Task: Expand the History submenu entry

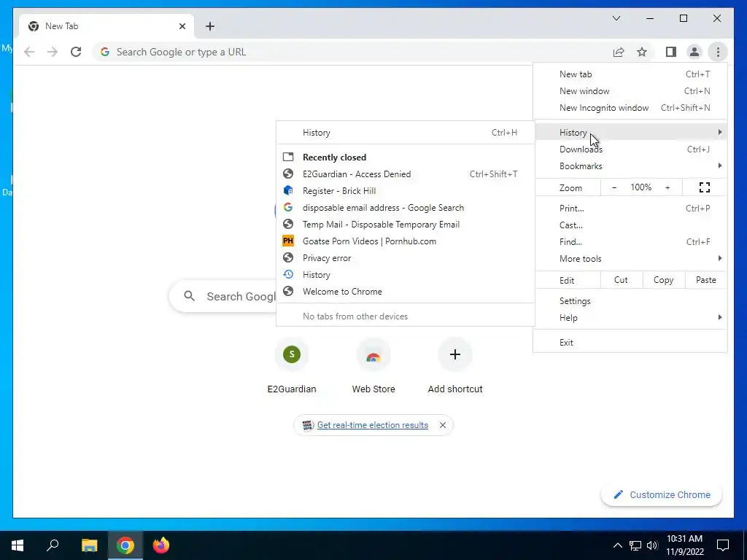Action: (631, 133)
